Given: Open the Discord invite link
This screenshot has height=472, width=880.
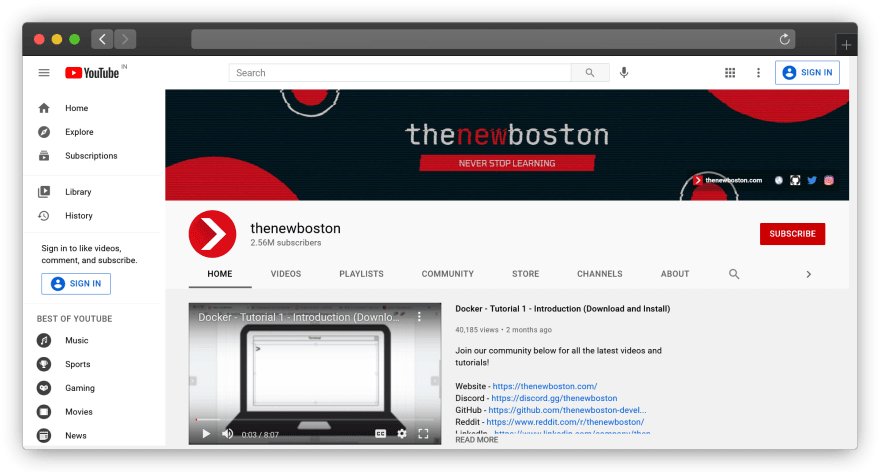Looking at the screenshot, I should 554,398.
